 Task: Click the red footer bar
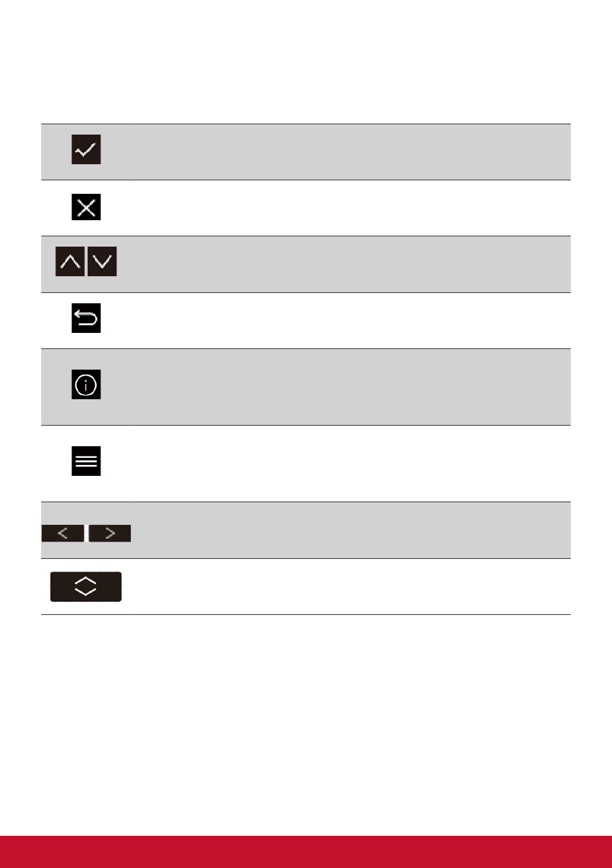306,852
